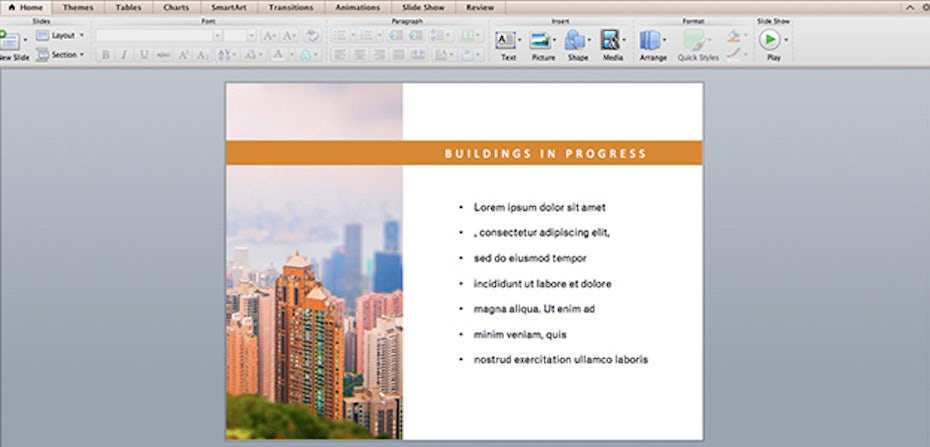Click the font name box
This screenshot has height=447, width=930.
pyautogui.click(x=154, y=36)
